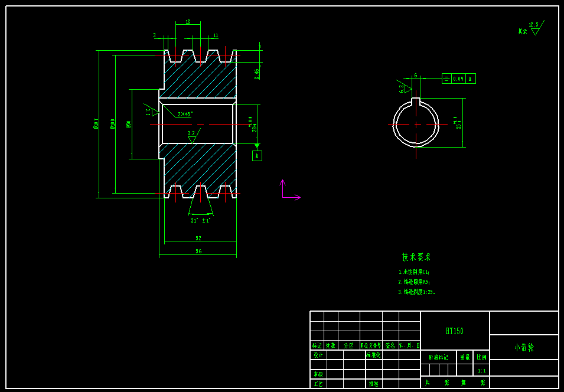Select the 技术要求 heading
This screenshot has width=564, height=392.
[416, 257]
